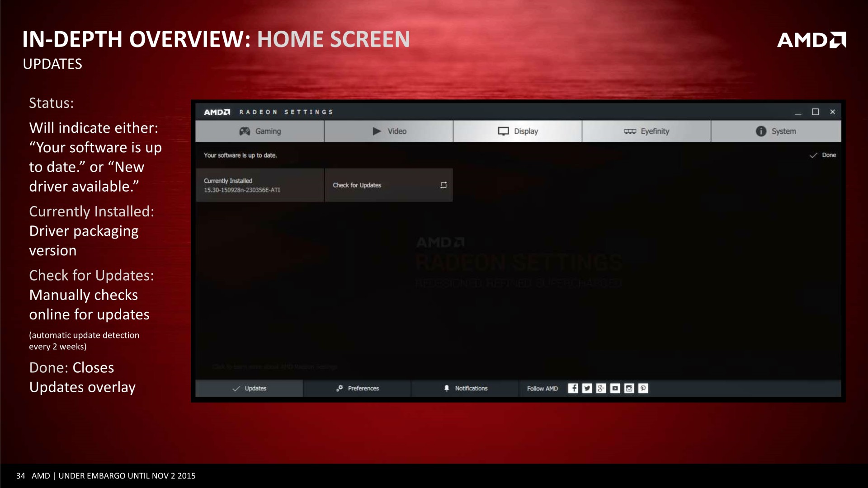
Task: Switch to the Video tab
Action: click(x=389, y=131)
